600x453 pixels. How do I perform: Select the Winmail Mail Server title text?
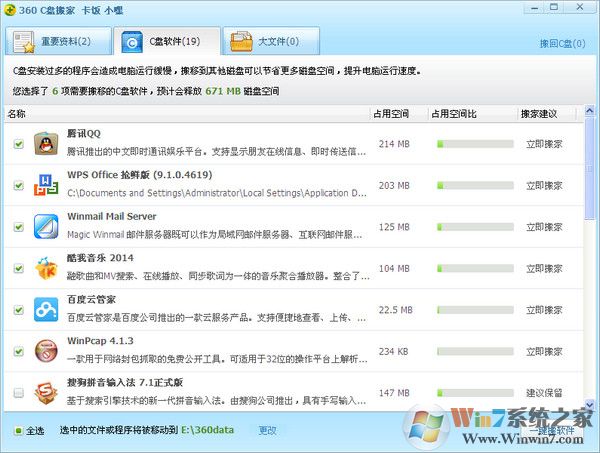[x=112, y=217]
